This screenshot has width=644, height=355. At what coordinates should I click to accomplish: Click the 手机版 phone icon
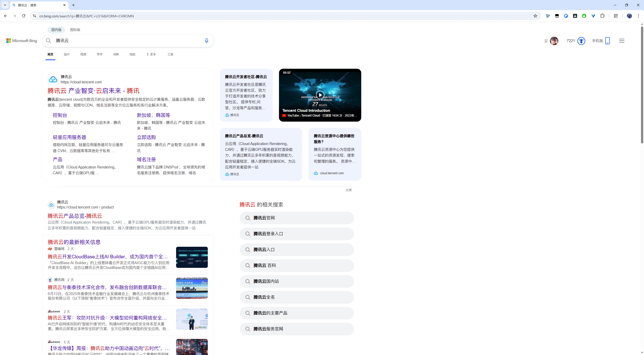tap(608, 41)
